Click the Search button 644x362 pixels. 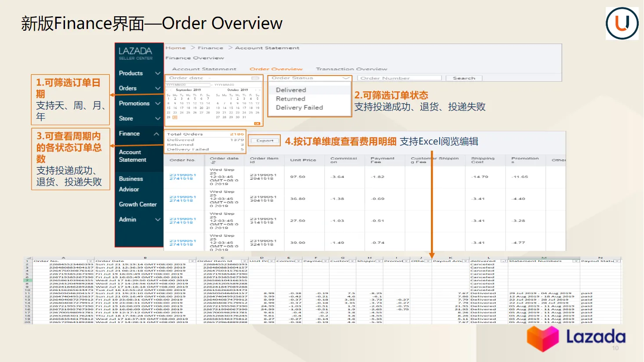click(464, 78)
